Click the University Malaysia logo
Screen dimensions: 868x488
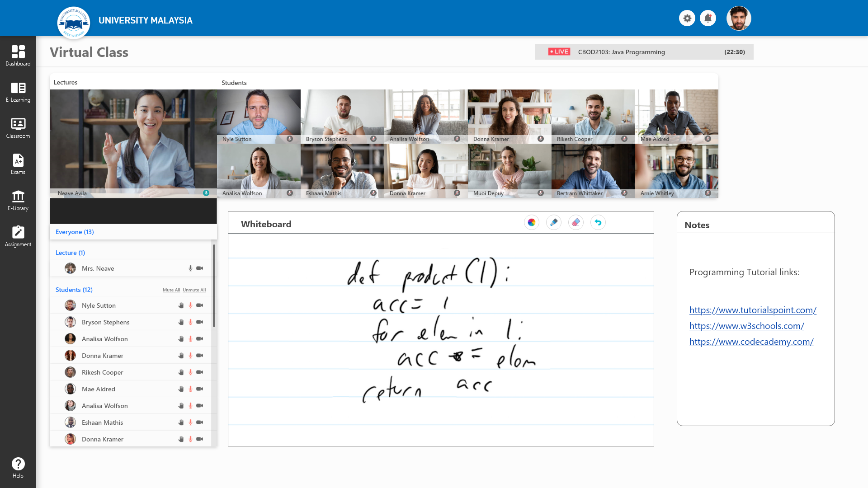[74, 23]
